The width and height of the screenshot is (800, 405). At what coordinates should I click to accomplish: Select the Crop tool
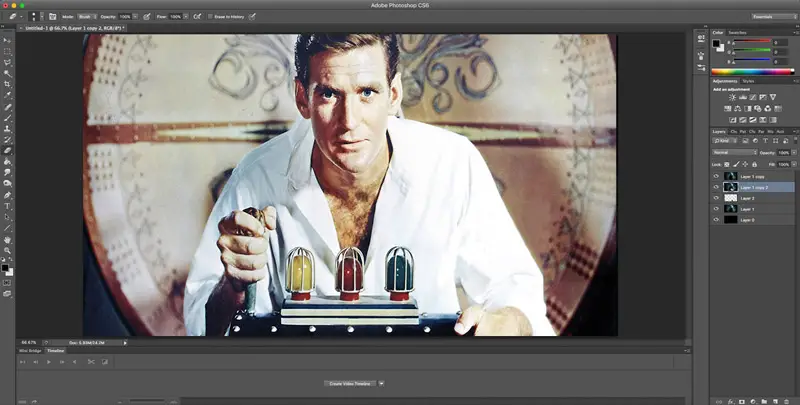point(7,85)
